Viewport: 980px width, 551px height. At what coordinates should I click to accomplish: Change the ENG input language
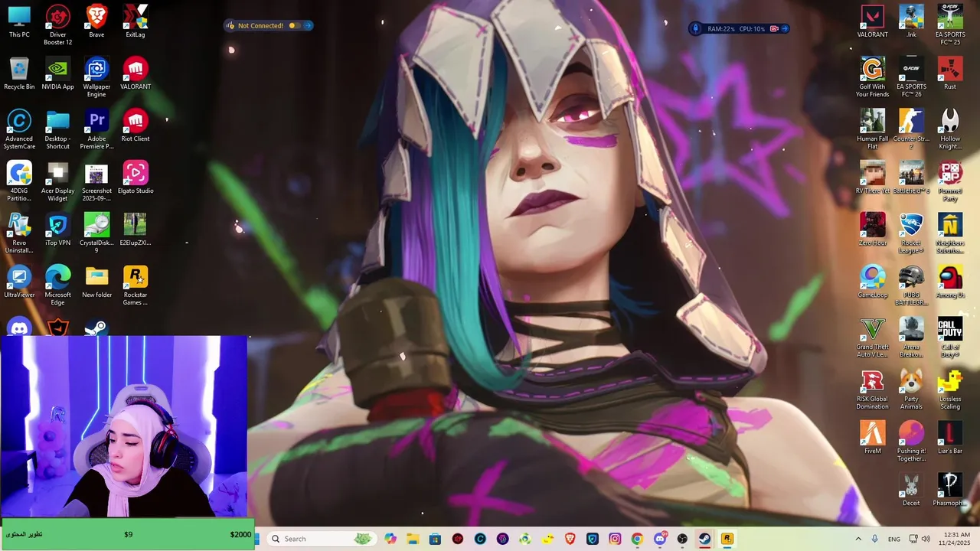(893, 539)
